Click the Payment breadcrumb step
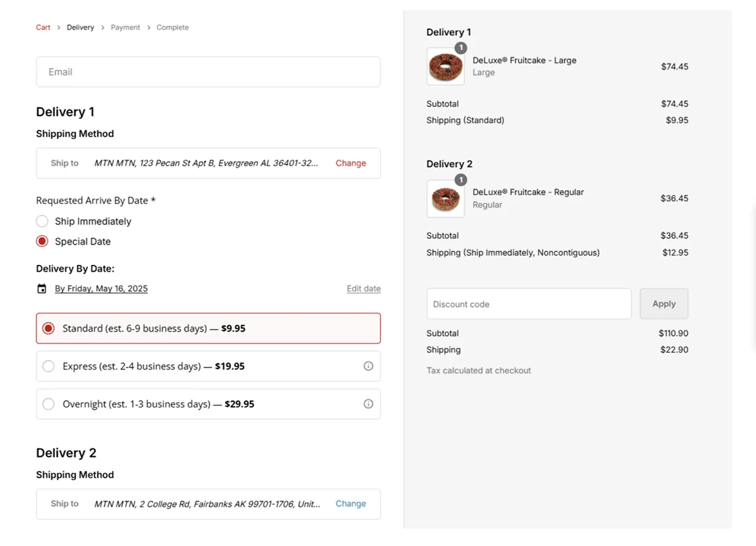Screen dimensions: 756x546 tap(126, 28)
